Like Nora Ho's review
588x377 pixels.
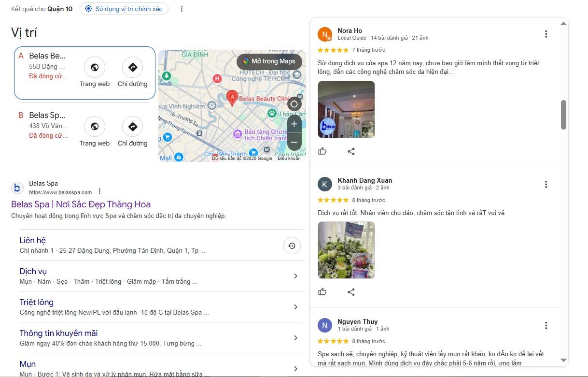(322, 151)
